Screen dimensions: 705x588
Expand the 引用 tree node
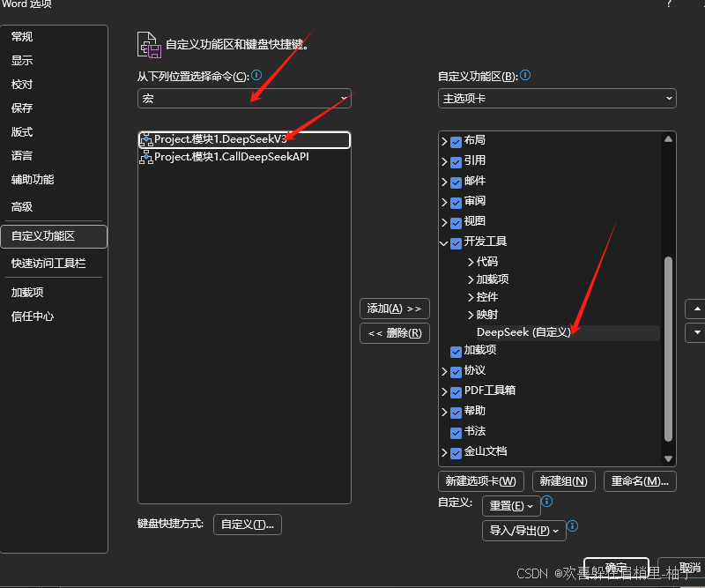444,162
